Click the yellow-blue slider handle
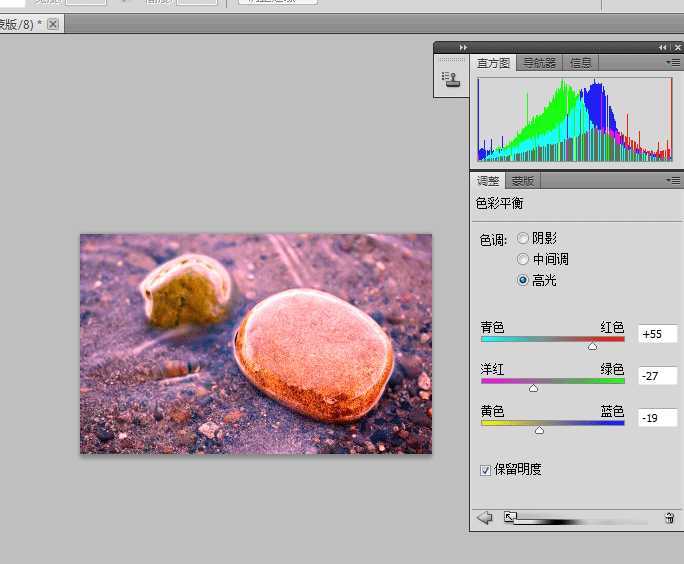Screen dimensions: 684x564 pyautogui.click(x=539, y=430)
